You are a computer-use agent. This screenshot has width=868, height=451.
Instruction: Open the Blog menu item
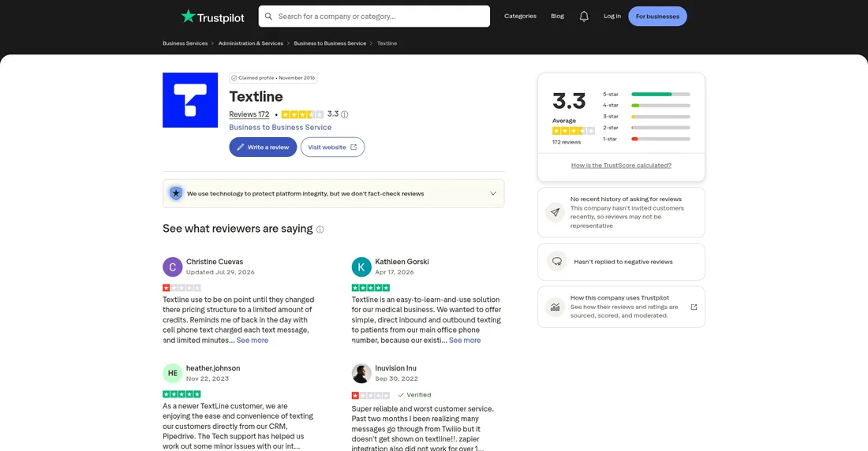557,16
